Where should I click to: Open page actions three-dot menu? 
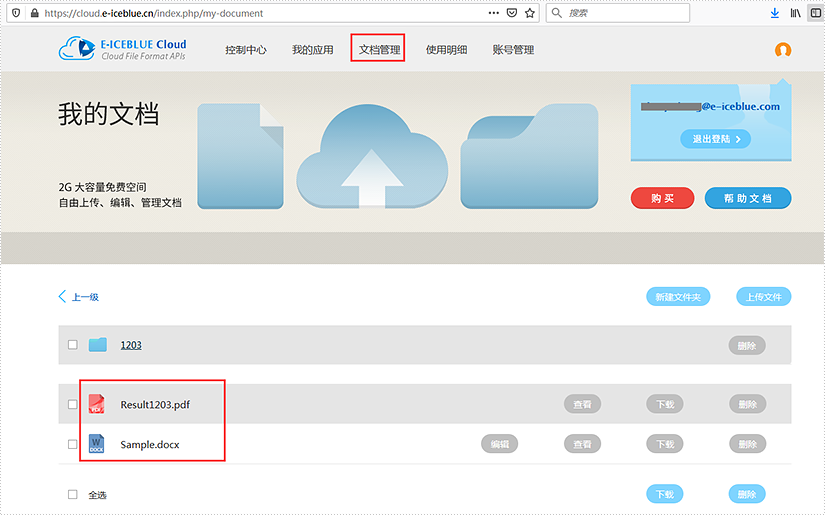coord(494,13)
